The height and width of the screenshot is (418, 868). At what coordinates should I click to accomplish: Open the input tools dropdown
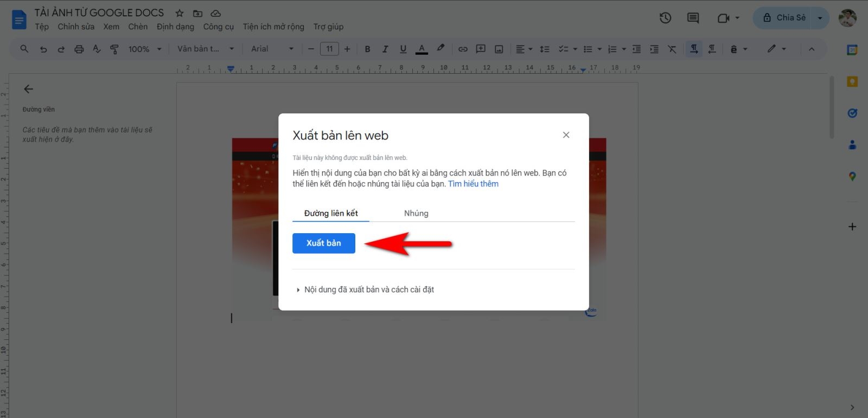(738, 49)
